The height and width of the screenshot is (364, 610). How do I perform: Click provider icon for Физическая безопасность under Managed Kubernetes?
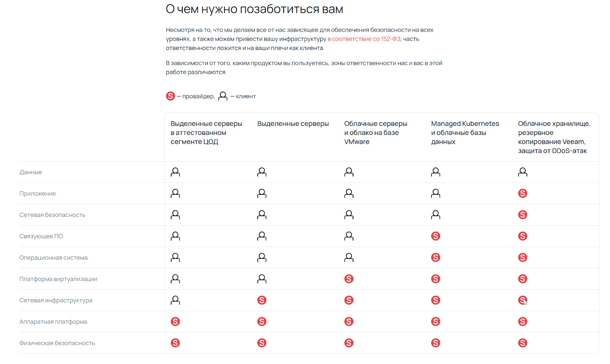(x=436, y=343)
